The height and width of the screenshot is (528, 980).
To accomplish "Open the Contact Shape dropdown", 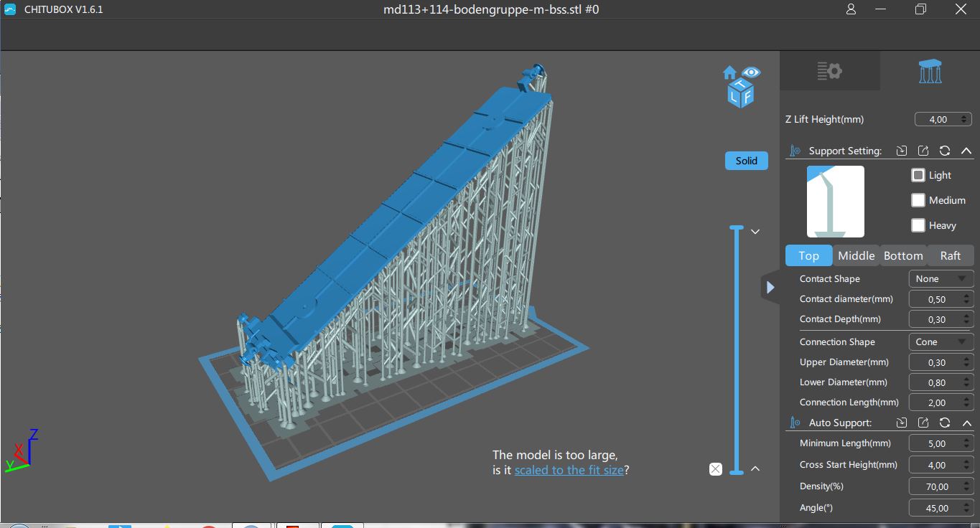I will [941, 279].
